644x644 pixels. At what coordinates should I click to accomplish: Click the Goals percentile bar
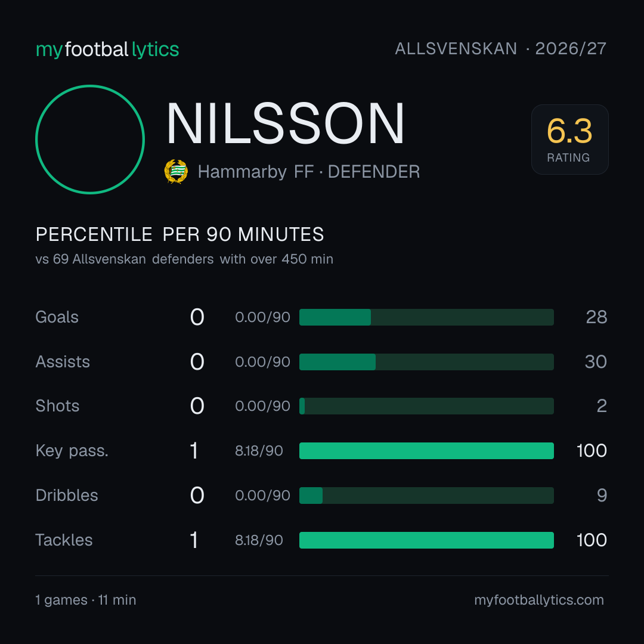426,317
